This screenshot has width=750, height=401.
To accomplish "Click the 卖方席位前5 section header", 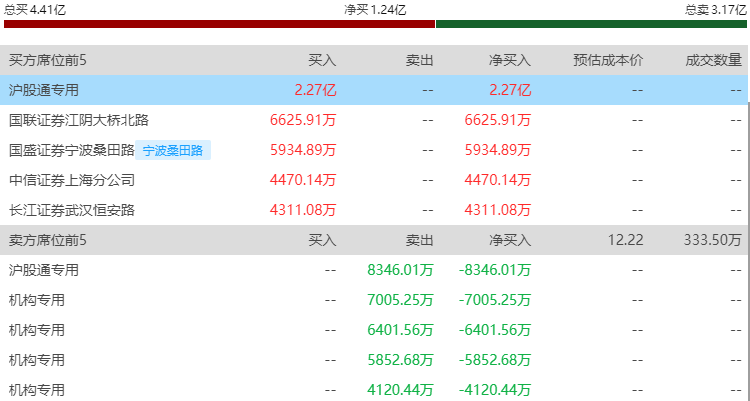I will (48, 240).
